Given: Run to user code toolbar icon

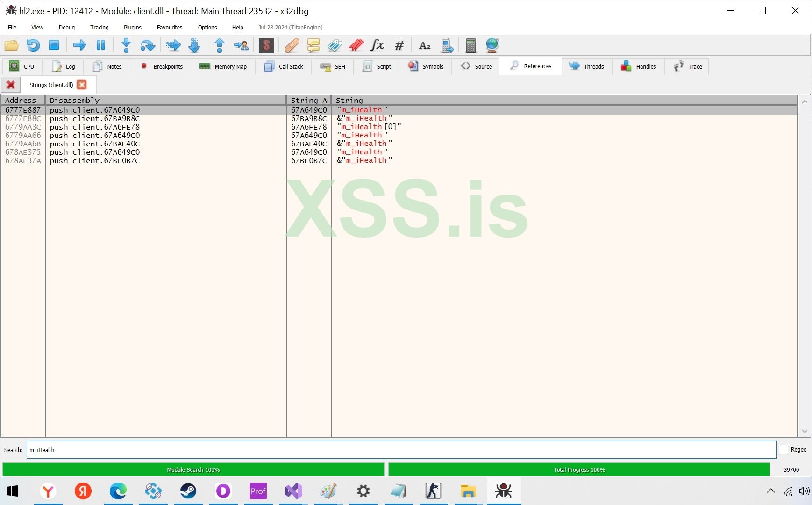Looking at the screenshot, I should pyautogui.click(x=242, y=45).
